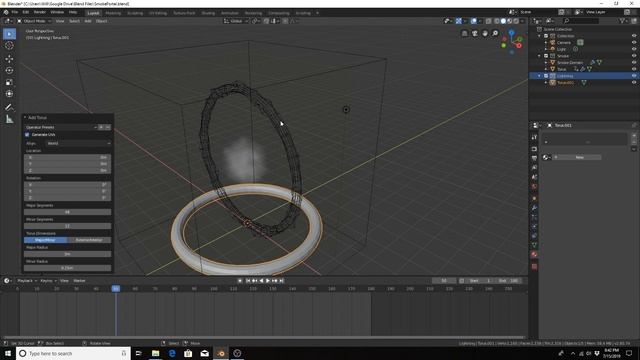Click the pan view hand gizmo
640x360 pixels.
pyautogui.click(x=485, y=33)
